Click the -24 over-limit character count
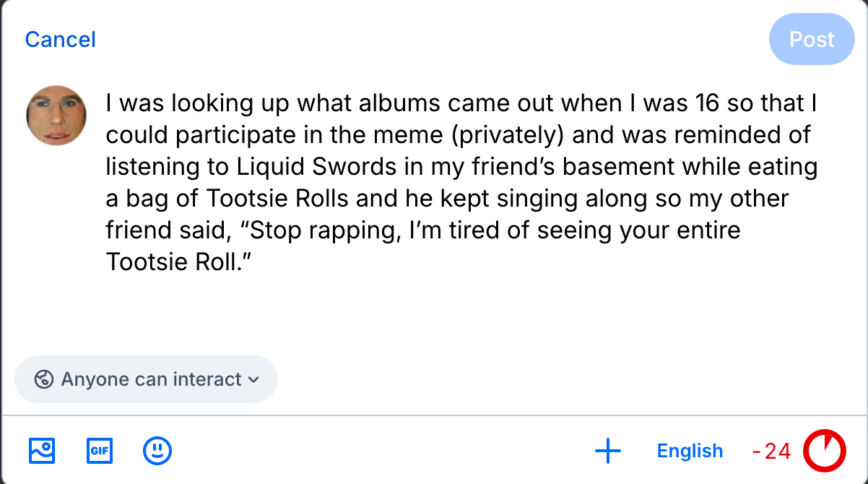The height and width of the screenshot is (484, 868). click(772, 451)
